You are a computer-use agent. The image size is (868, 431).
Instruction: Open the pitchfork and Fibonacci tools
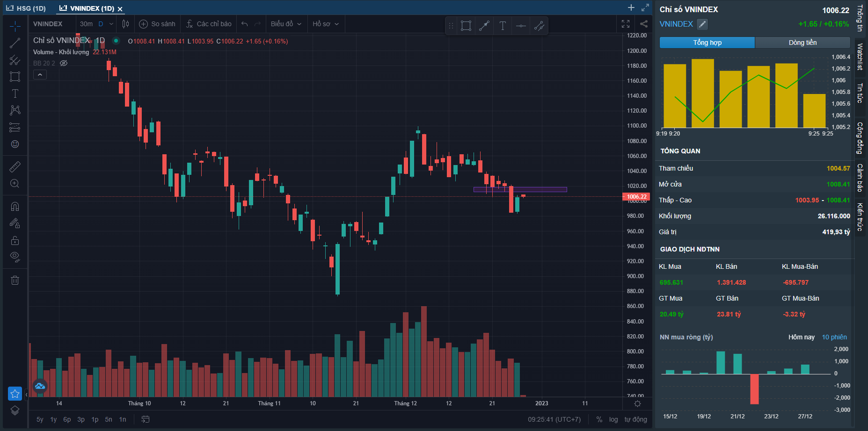15,60
